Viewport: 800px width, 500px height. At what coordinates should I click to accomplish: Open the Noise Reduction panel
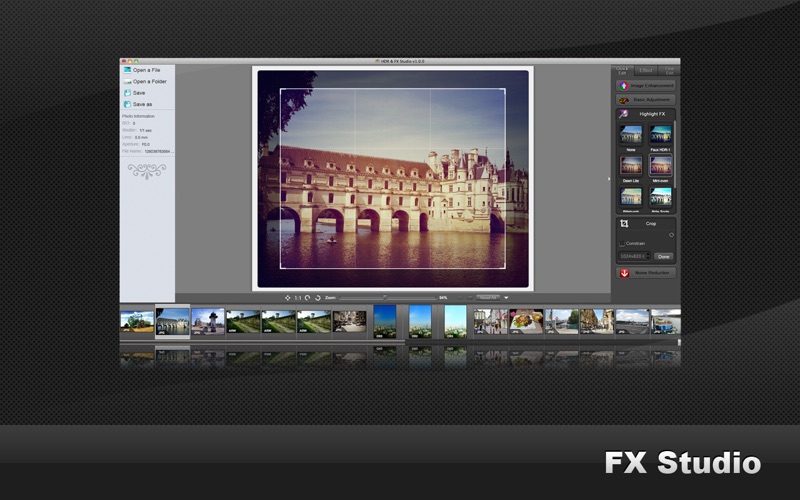tap(646, 273)
